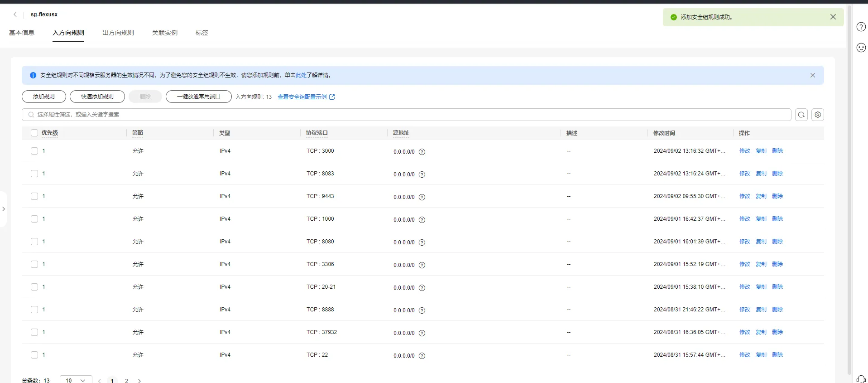Click 复制 for TCP 8083 rule
Screen dimensions: 868x383
[x=761, y=174]
